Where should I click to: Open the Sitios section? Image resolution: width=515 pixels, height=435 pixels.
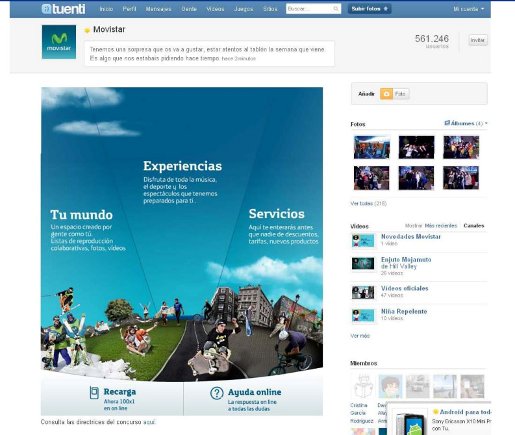point(270,9)
